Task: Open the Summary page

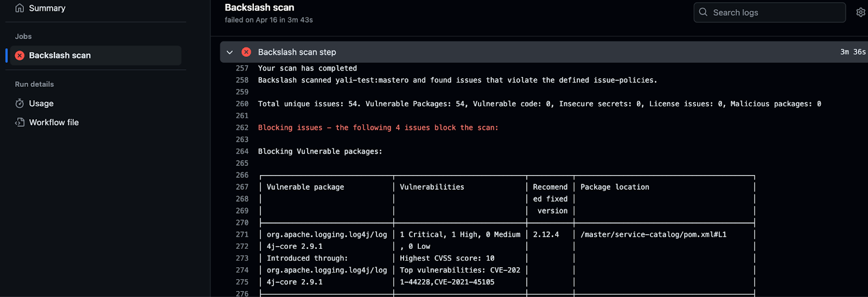Action: (x=47, y=8)
